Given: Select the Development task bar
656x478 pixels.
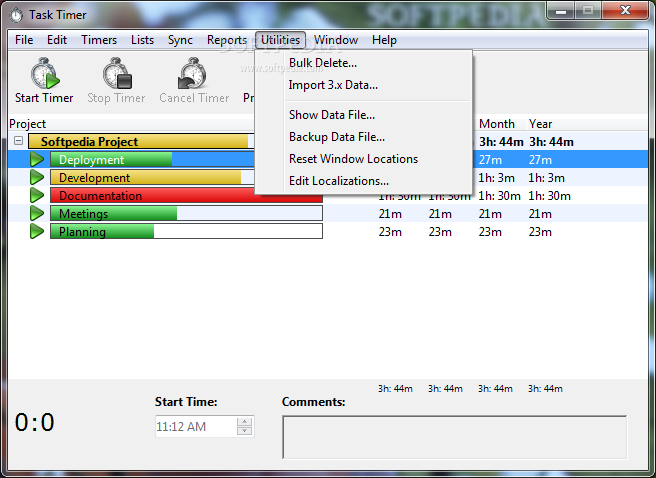Looking at the screenshot, I should (x=152, y=177).
